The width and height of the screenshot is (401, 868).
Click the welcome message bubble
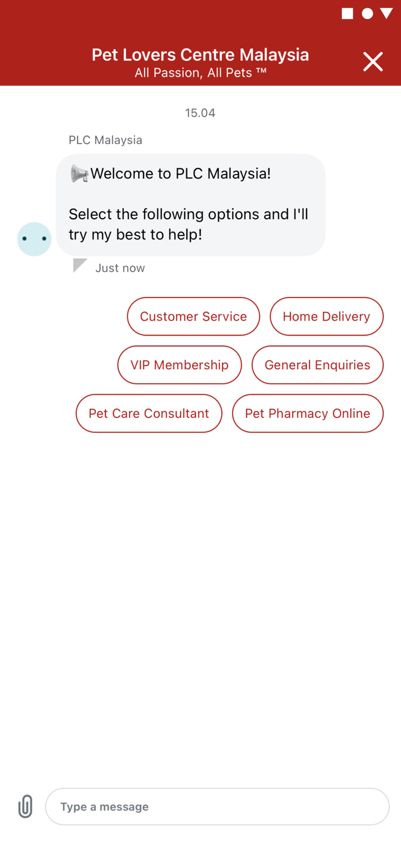(x=190, y=204)
